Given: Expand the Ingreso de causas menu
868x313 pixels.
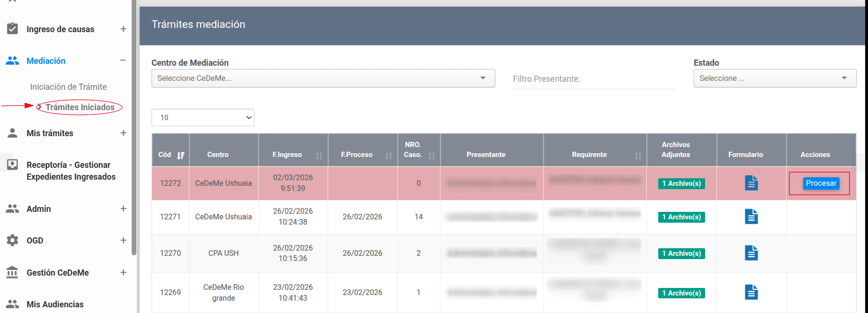Looking at the screenshot, I should 123,29.
